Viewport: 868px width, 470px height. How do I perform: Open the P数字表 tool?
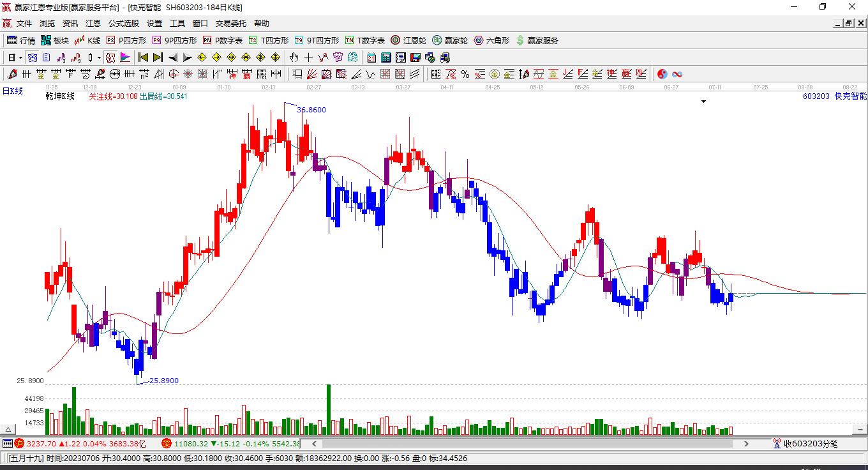(223, 40)
